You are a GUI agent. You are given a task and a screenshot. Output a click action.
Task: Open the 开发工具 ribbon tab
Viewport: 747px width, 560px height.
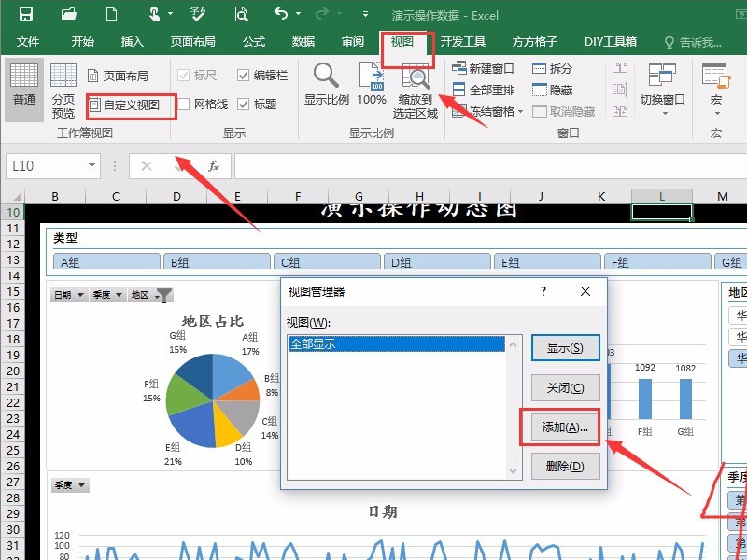pyautogui.click(x=462, y=42)
